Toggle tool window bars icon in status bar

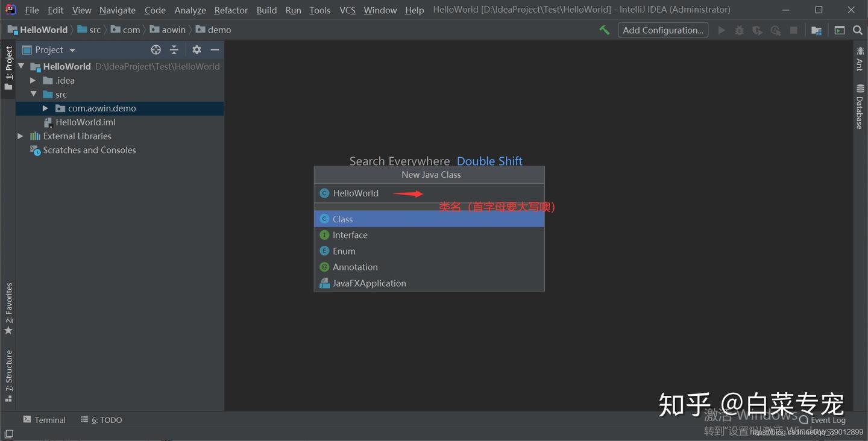pyautogui.click(x=8, y=434)
